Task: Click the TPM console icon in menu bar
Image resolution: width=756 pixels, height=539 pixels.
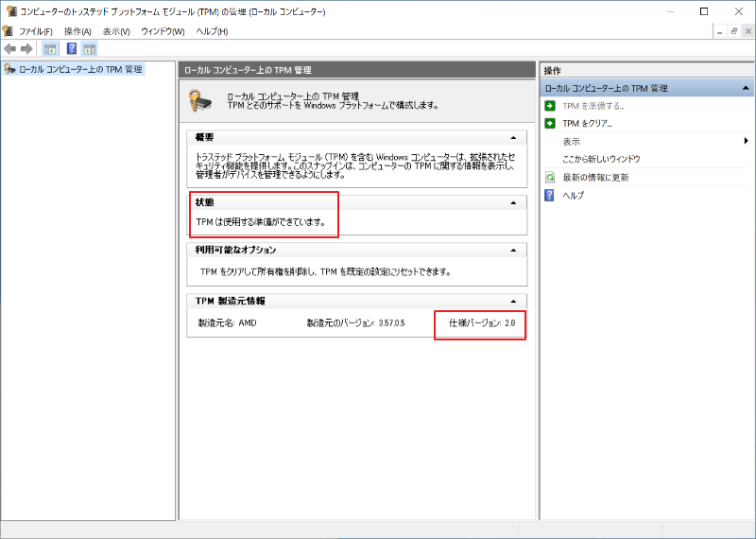Action: click(x=8, y=31)
